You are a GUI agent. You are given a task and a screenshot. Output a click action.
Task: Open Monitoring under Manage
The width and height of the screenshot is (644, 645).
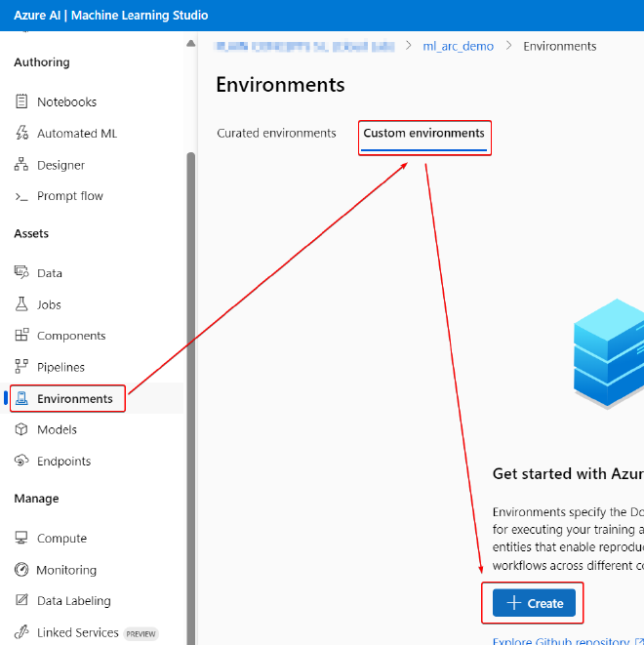click(66, 570)
